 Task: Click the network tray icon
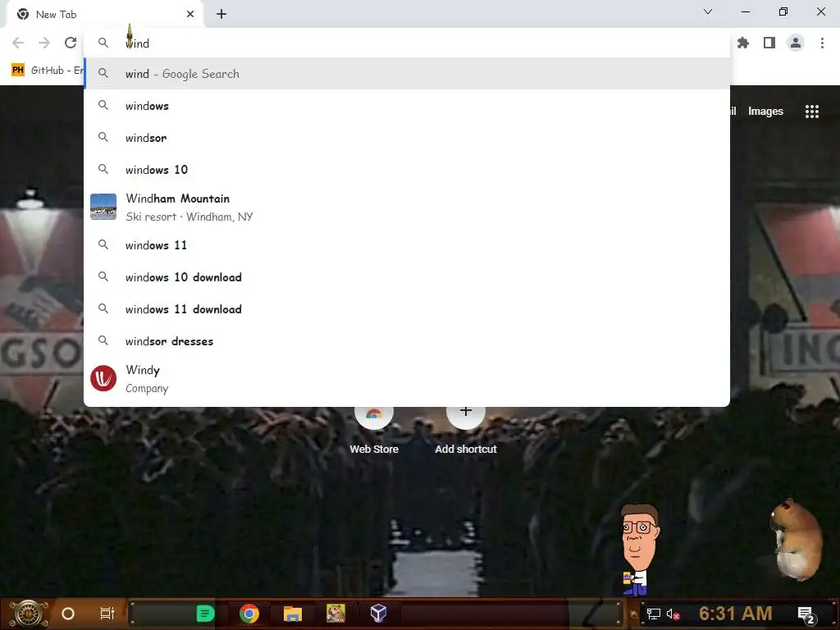click(x=654, y=614)
